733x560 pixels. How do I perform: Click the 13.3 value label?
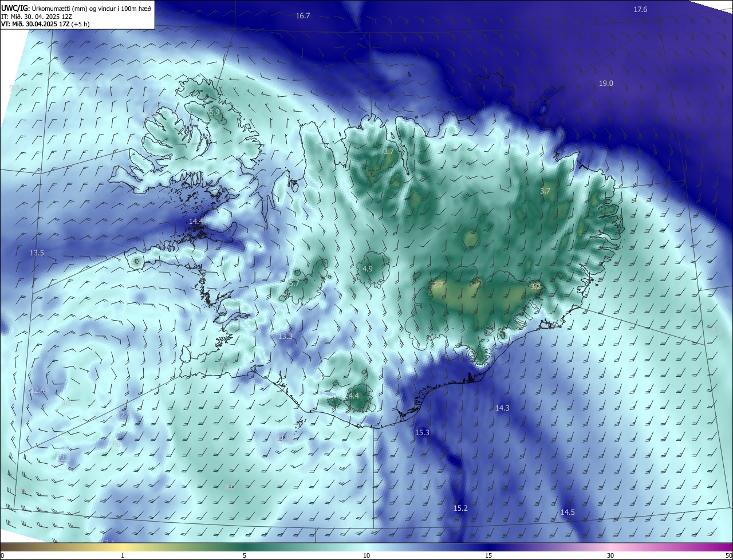[x=285, y=337]
